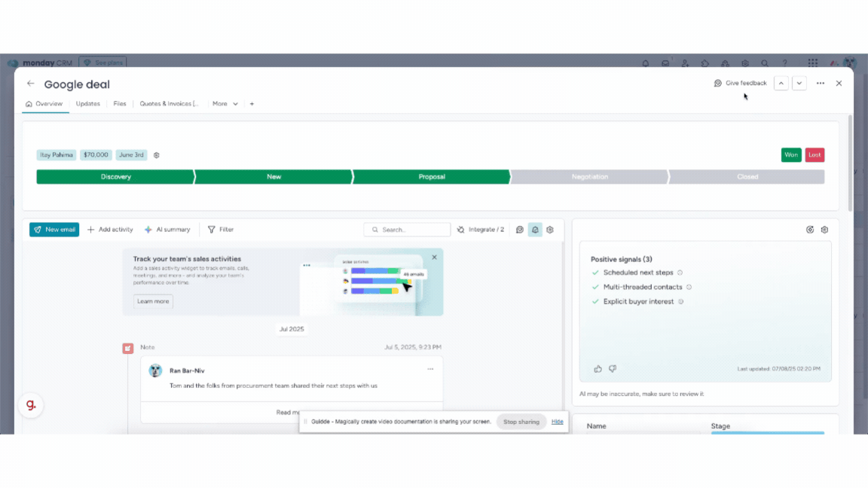The height and width of the screenshot is (488, 868).
Task: Give thumbs down to AI signals
Action: [613, 369]
